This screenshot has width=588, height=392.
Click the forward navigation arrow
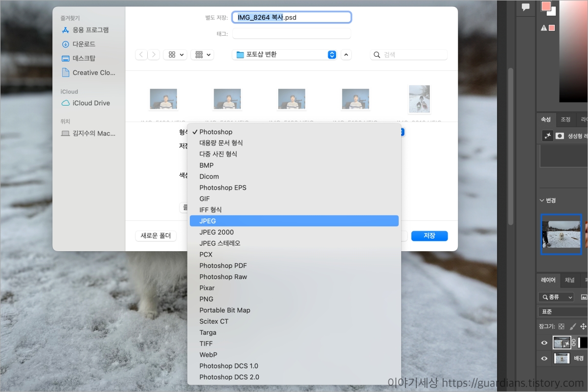[154, 55]
